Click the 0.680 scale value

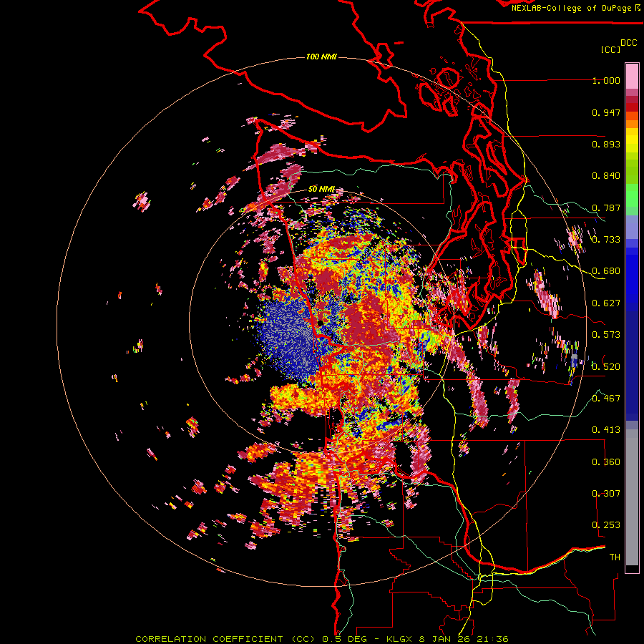tap(606, 271)
